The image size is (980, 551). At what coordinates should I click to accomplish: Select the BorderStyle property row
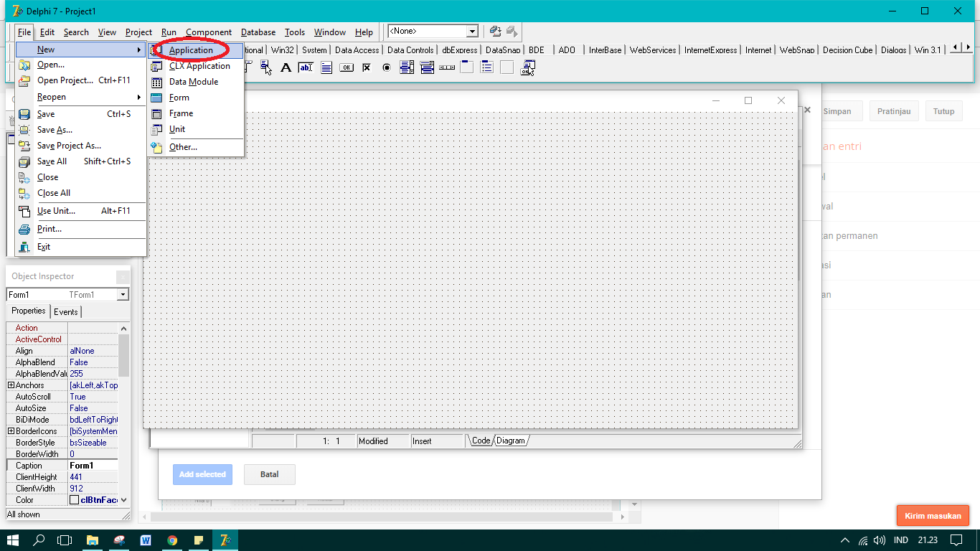[62, 443]
